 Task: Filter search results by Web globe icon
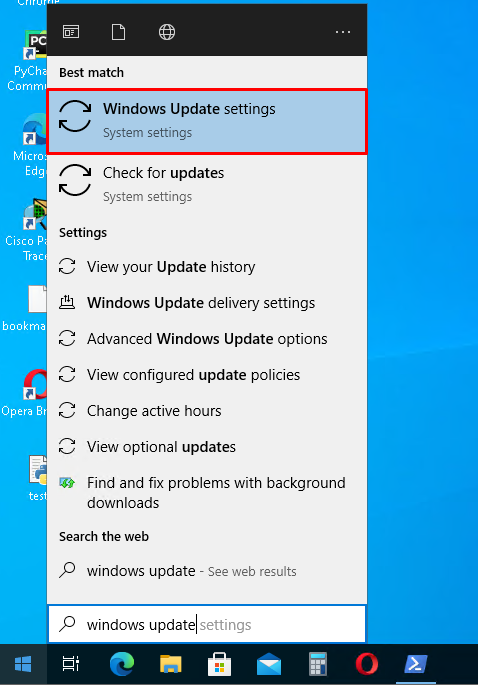point(167,32)
